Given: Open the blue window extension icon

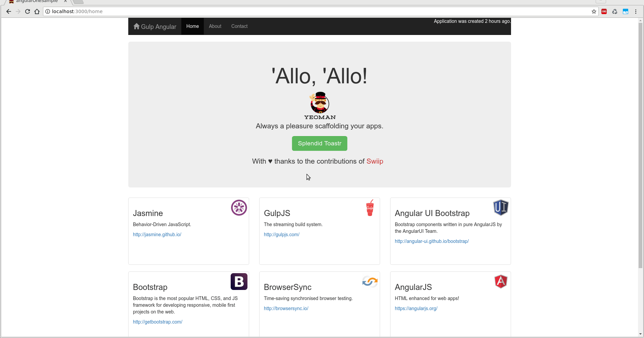Looking at the screenshot, I should click(626, 11).
